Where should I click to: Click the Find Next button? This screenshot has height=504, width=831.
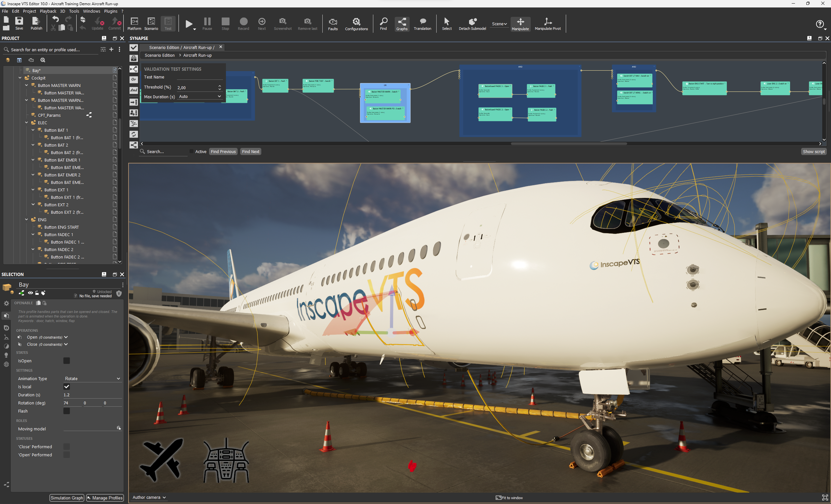pyautogui.click(x=251, y=151)
